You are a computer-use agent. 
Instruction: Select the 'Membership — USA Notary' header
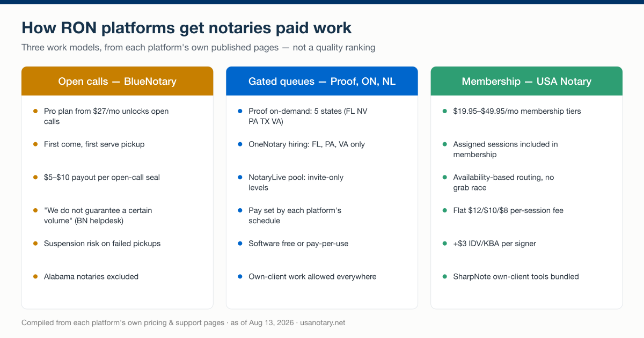[x=526, y=81]
